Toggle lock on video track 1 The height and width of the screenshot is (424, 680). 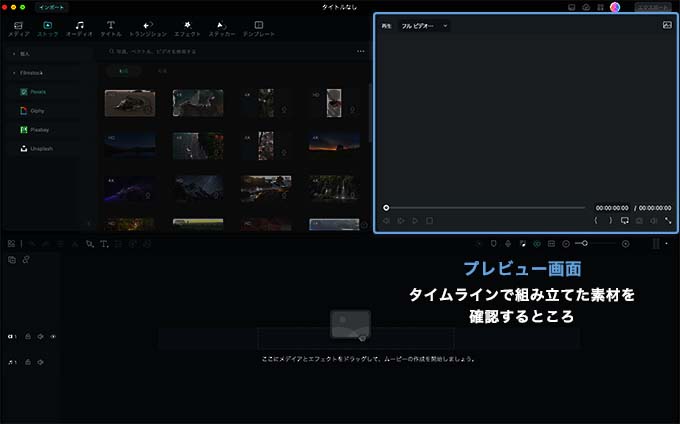pos(28,336)
